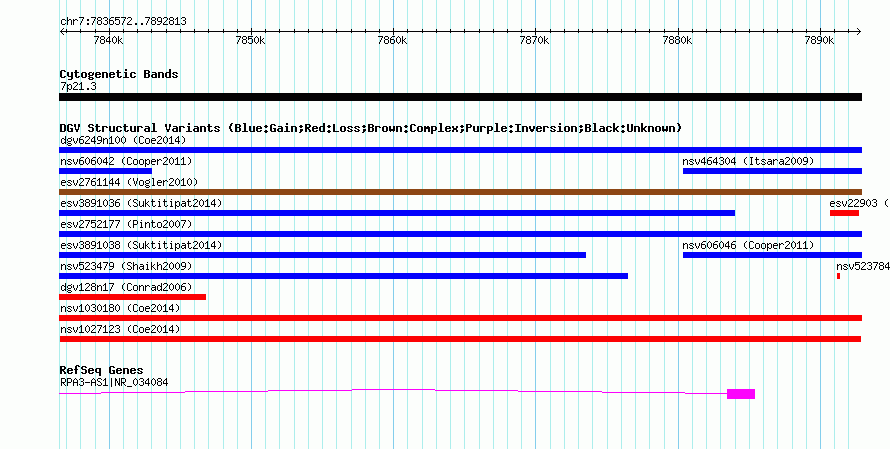Screen dimensions: 890x449
Task: Click the red loss bar under dgv128n17
Action: [x=132, y=297]
